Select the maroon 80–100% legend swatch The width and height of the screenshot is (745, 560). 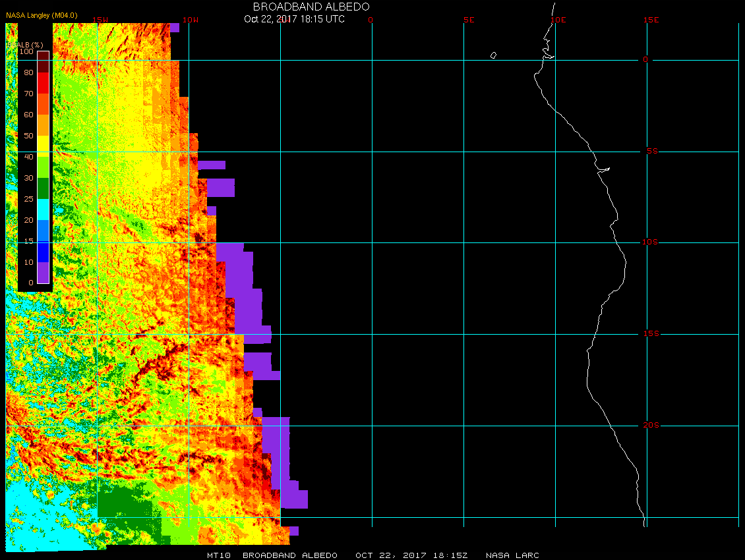[x=43, y=62]
